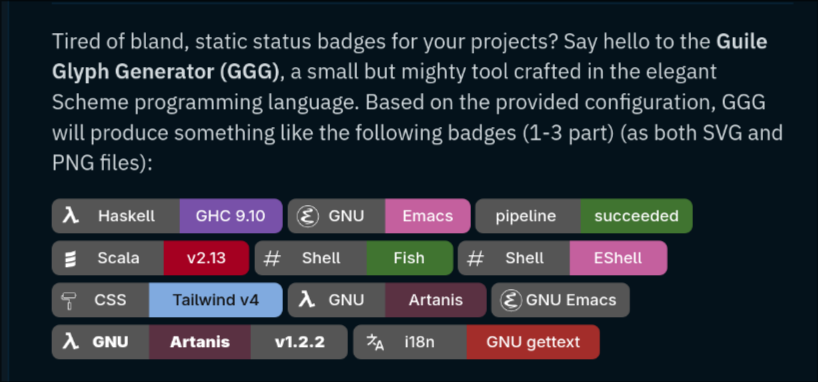The height and width of the screenshot is (382, 818).
Task: Click the v1.2.2 version segment
Action: point(299,342)
